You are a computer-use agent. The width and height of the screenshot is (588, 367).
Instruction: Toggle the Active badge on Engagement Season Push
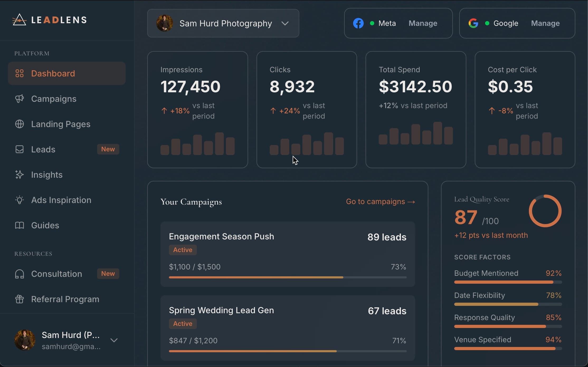183,250
